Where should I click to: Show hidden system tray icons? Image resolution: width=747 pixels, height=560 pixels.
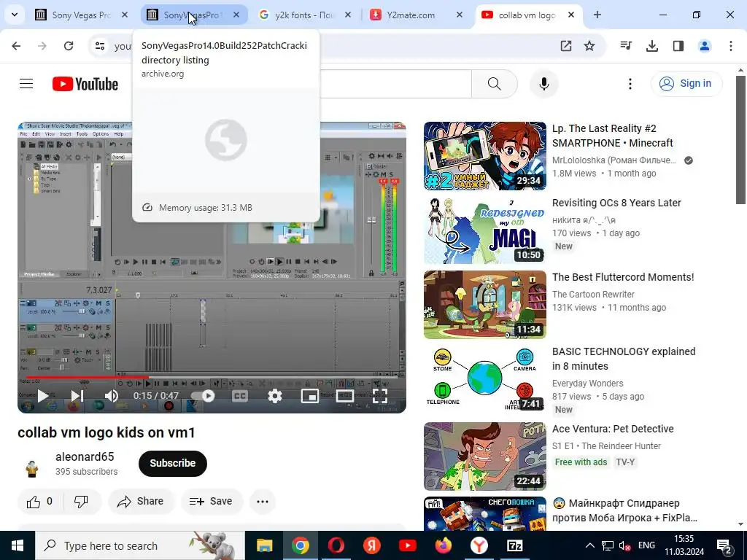pos(589,545)
